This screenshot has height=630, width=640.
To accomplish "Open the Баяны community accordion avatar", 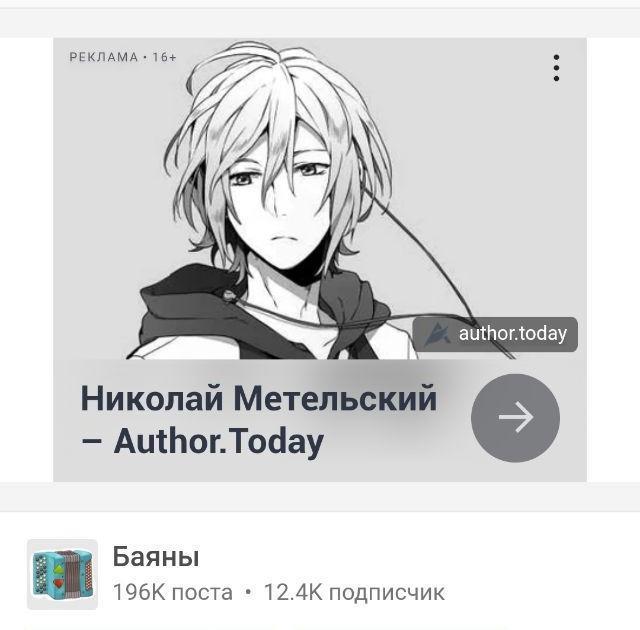I will 62,574.
